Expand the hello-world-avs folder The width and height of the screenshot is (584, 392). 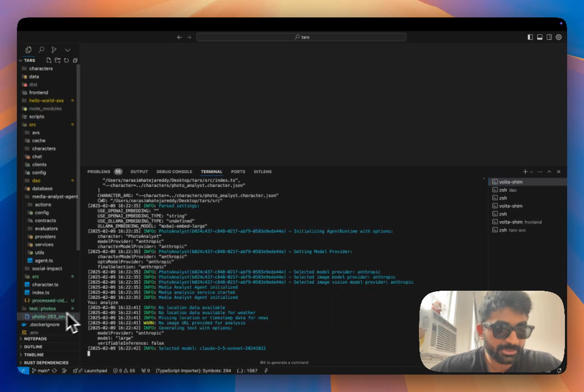[46, 101]
